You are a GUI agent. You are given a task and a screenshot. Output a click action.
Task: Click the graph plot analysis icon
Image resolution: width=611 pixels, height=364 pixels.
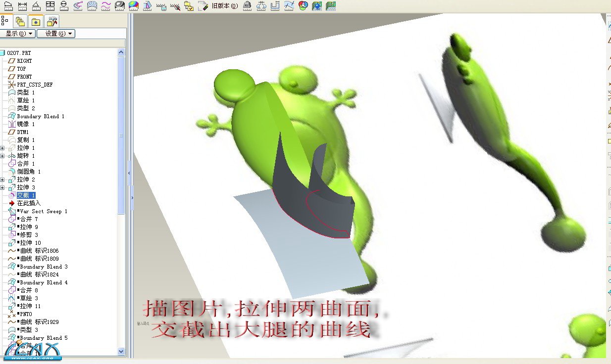point(289,6)
